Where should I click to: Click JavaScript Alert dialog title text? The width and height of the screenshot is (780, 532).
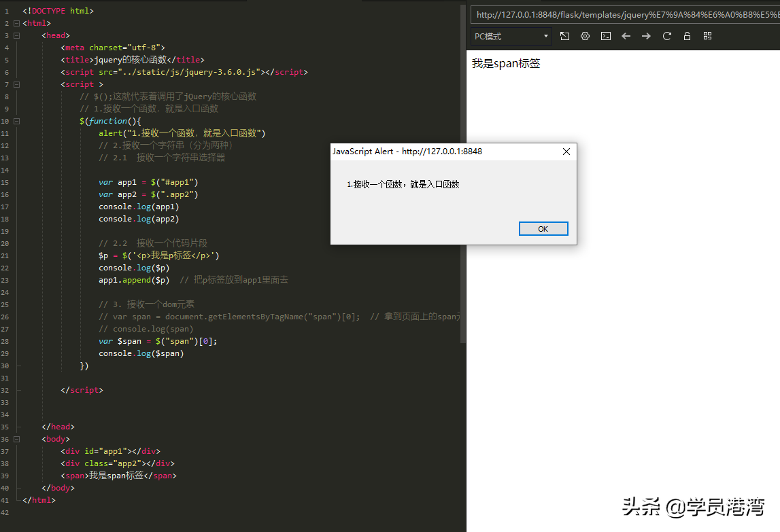point(407,152)
